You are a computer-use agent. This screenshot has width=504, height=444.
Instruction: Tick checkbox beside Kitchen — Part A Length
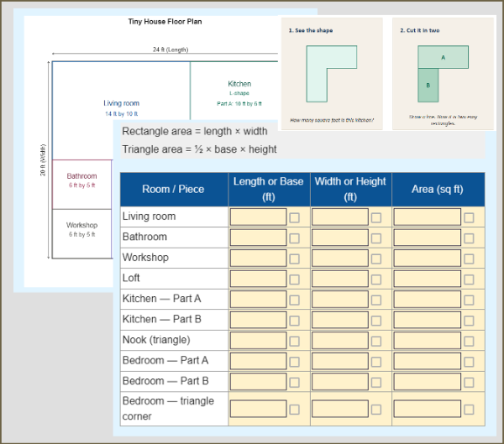tap(294, 300)
